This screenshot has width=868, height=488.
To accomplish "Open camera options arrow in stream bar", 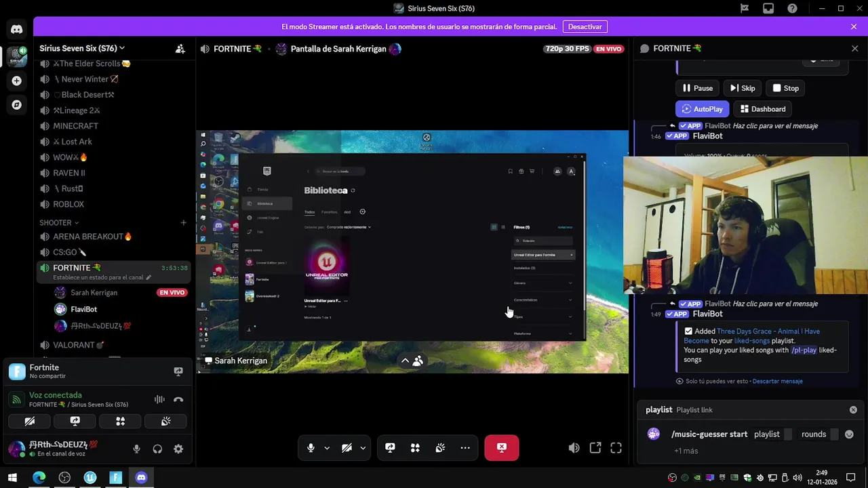I will pos(363,447).
